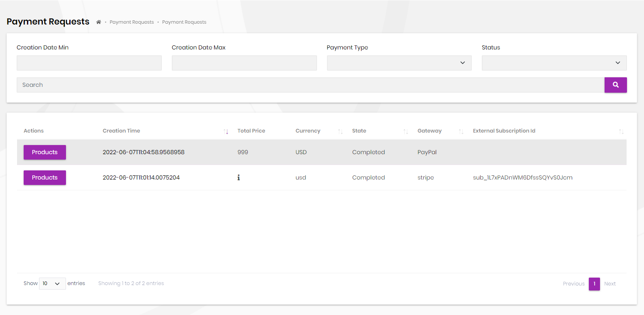This screenshot has height=315, width=644.
Task: Sort by External Subscription Id arrows icon
Action: pos(621,131)
